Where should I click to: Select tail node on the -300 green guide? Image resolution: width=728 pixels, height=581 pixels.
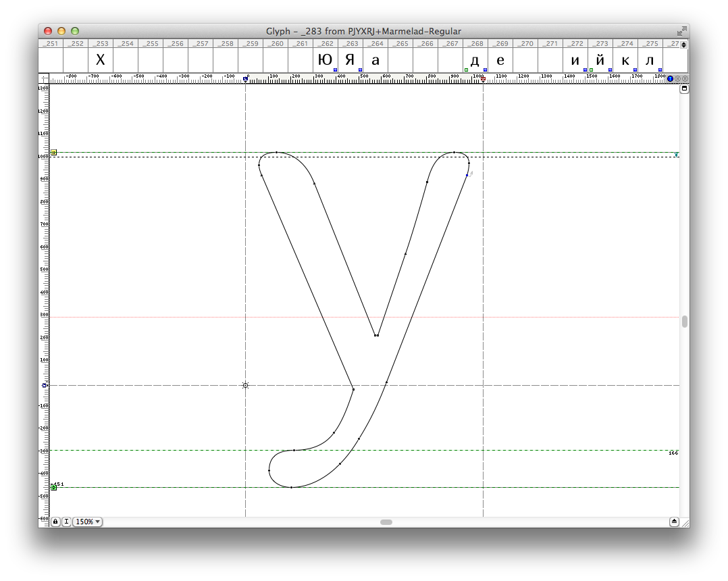click(294, 450)
